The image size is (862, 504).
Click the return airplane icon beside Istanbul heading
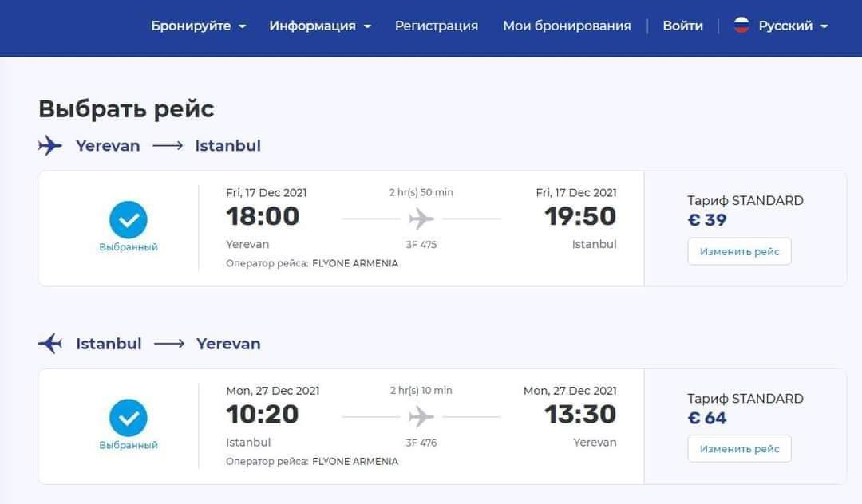coord(50,344)
